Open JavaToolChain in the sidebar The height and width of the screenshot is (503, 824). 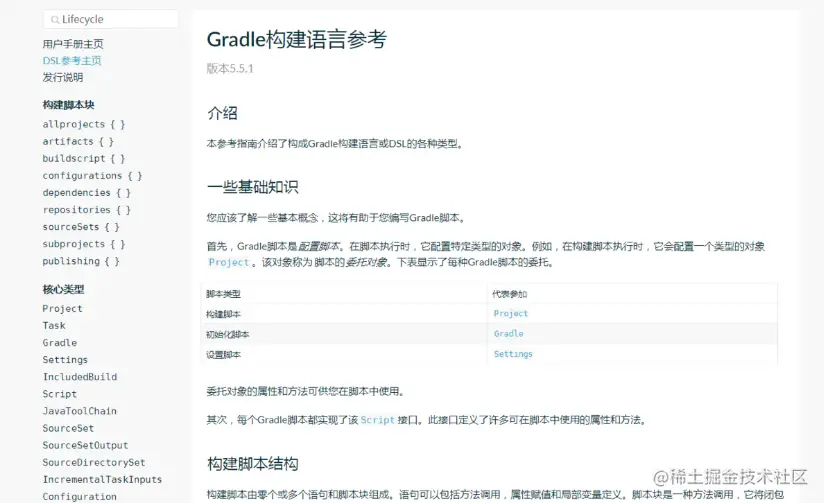click(x=79, y=411)
